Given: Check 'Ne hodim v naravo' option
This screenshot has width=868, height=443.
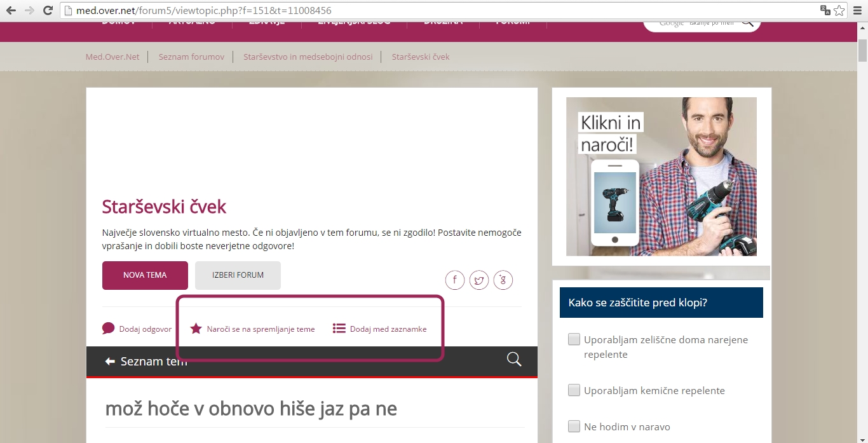Looking at the screenshot, I should coord(574,426).
